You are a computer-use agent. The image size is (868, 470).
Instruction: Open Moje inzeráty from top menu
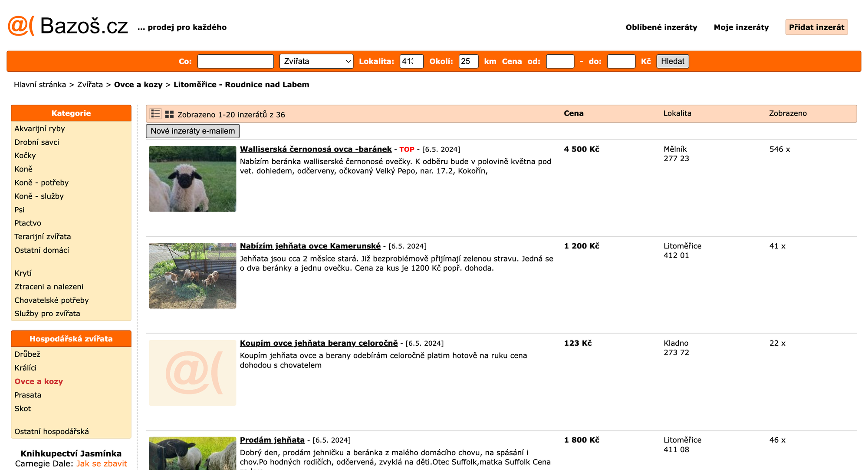click(741, 27)
